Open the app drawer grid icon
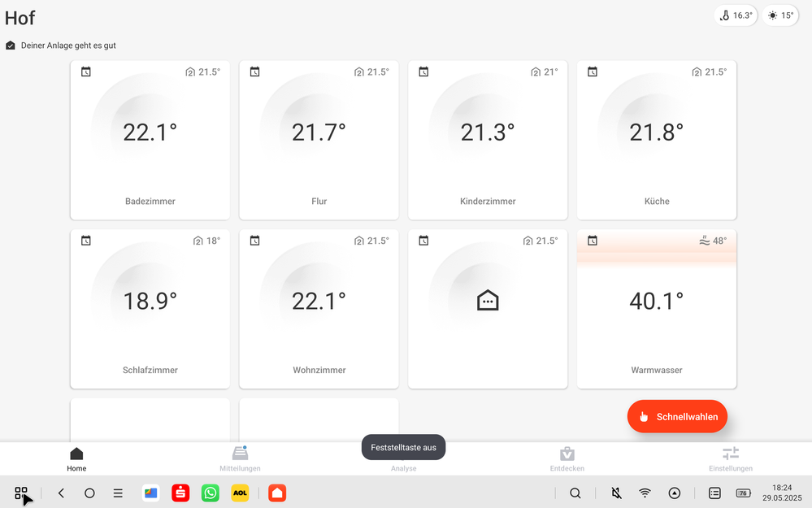The image size is (812, 508). (21, 493)
